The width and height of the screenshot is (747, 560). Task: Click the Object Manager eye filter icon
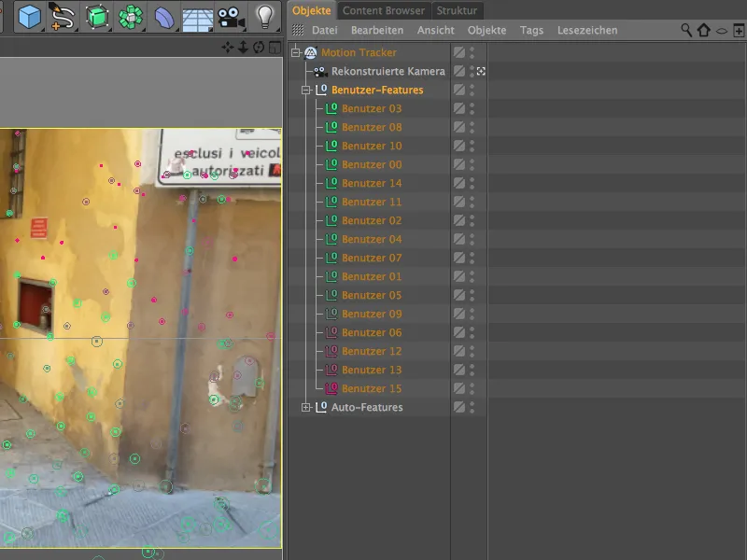pos(722,31)
